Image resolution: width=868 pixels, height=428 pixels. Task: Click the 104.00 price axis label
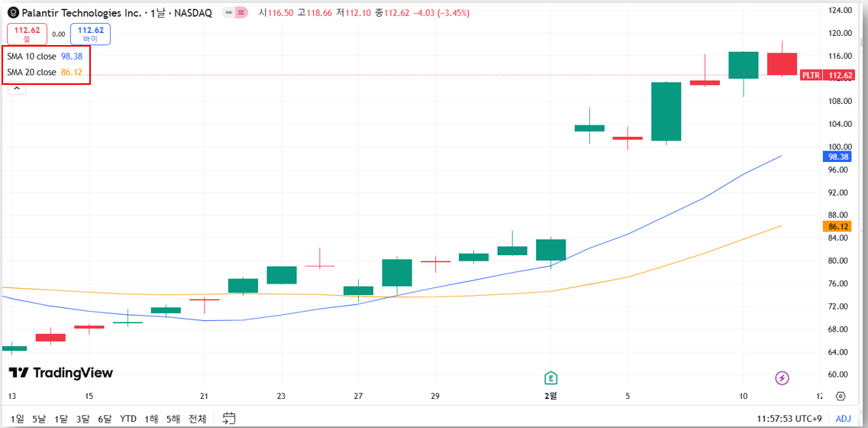tap(841, 124)
